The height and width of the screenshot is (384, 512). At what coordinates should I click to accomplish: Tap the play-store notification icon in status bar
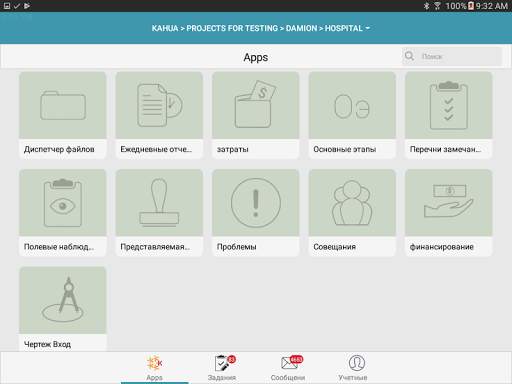27,6
